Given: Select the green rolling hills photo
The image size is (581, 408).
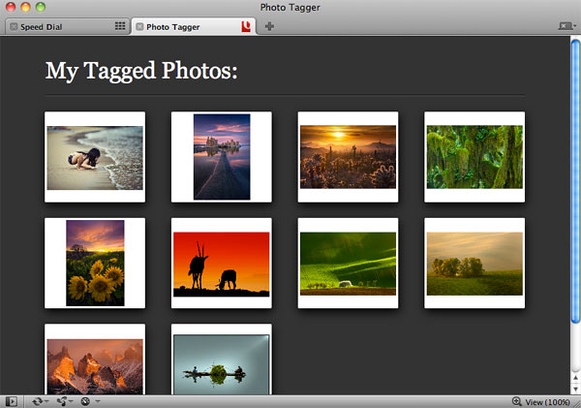Looking at the screenshot, I should point(348,263).
